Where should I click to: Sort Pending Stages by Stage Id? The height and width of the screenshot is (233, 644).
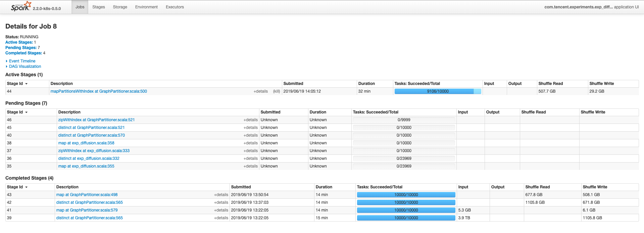(15, 112)
